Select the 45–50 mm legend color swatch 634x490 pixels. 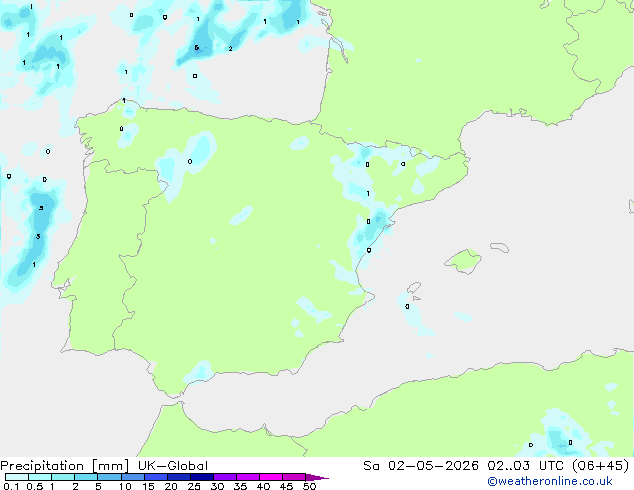pos(294,477)
